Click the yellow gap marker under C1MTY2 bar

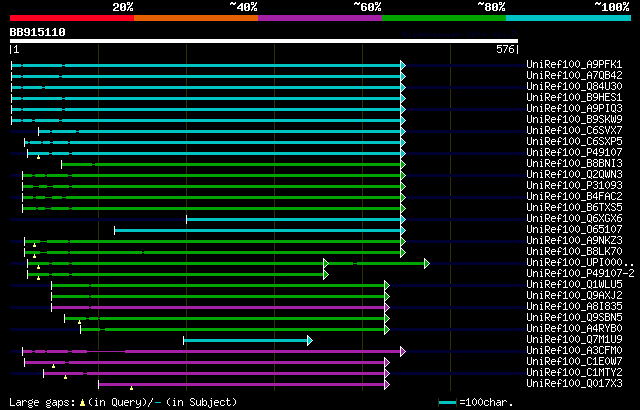coord(65,377)
